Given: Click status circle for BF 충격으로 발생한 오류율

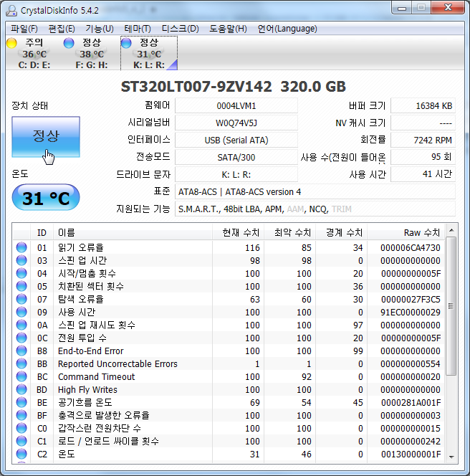Looking at the screenshot, I should pyautogui.click(x=21, y=415).
